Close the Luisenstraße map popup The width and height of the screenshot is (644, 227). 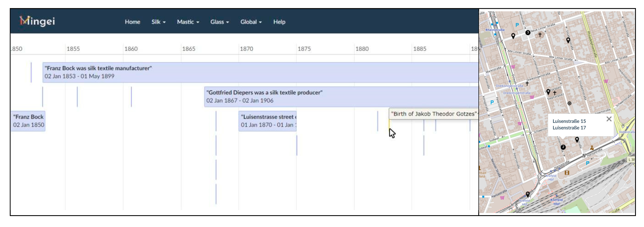click(609, 119)
